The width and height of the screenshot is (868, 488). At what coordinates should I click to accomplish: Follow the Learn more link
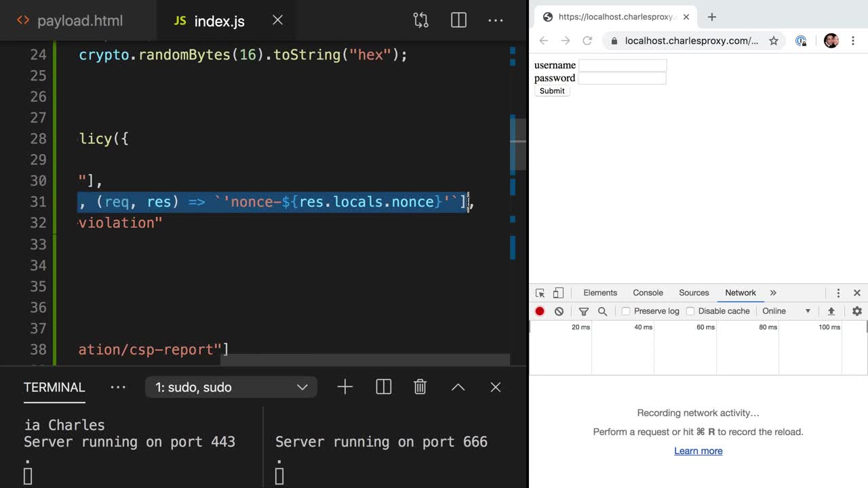coord(698,451)
